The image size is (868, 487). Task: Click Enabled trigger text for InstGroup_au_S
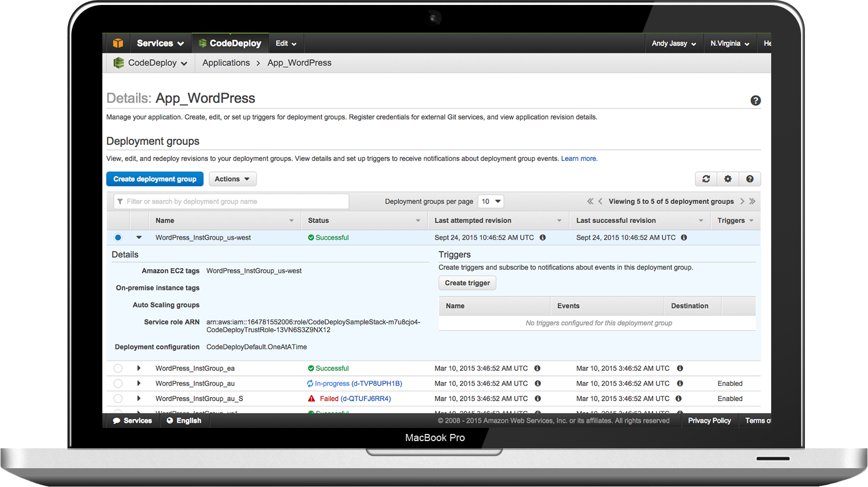730,399
